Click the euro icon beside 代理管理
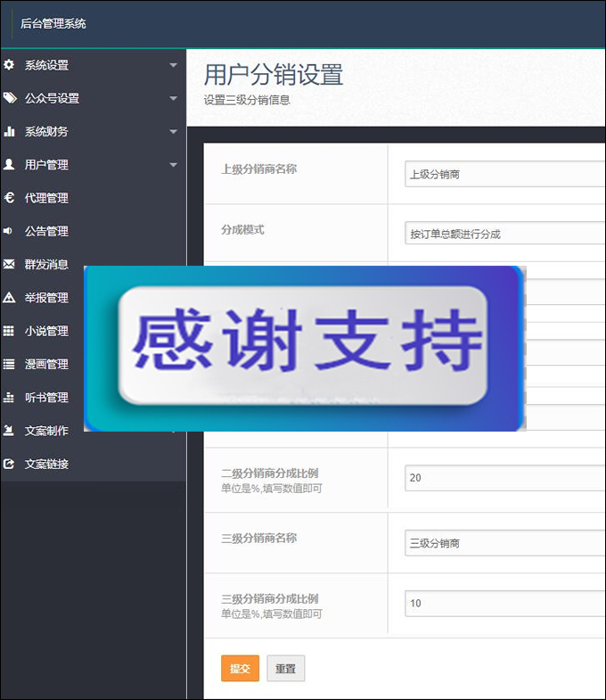 click(x=9, y=198)
